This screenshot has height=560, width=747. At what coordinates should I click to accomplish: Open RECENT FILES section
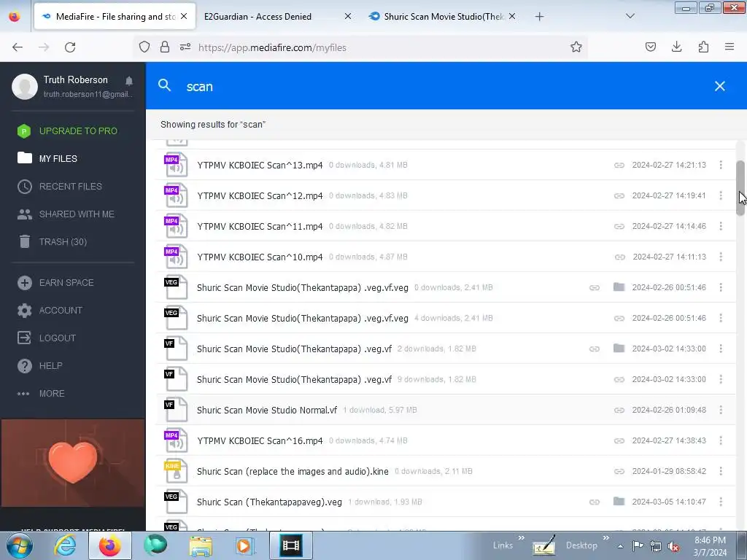tap(60, 186)
